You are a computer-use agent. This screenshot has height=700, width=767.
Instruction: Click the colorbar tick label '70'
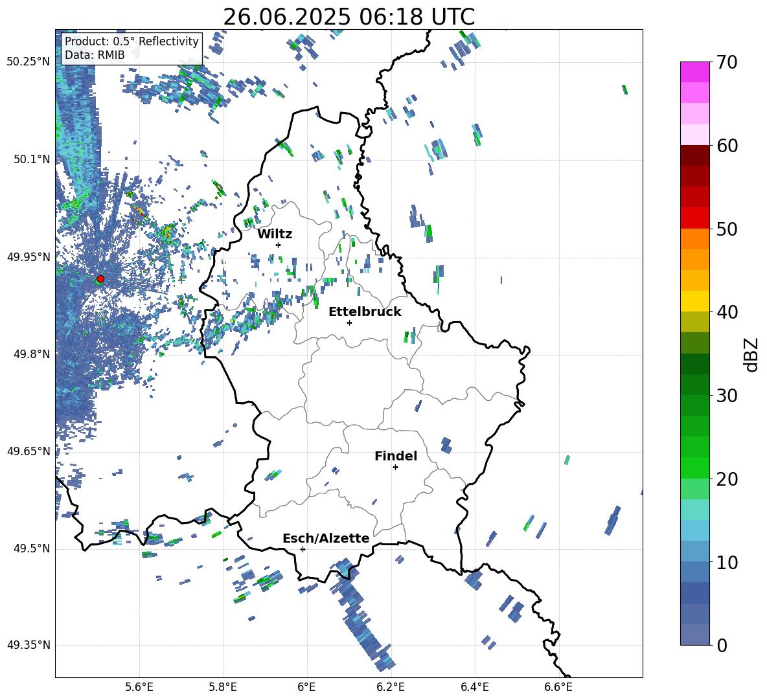(727, 63)
